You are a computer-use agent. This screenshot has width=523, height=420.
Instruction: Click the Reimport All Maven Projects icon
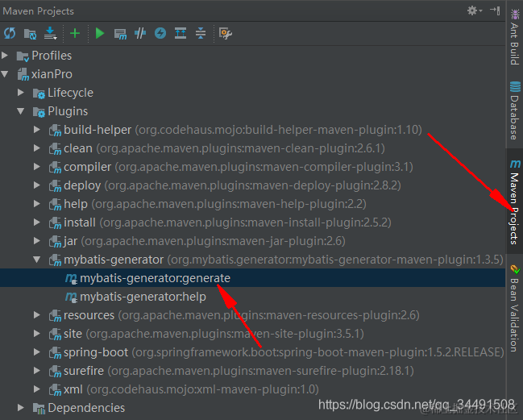(x=10, y=33)
